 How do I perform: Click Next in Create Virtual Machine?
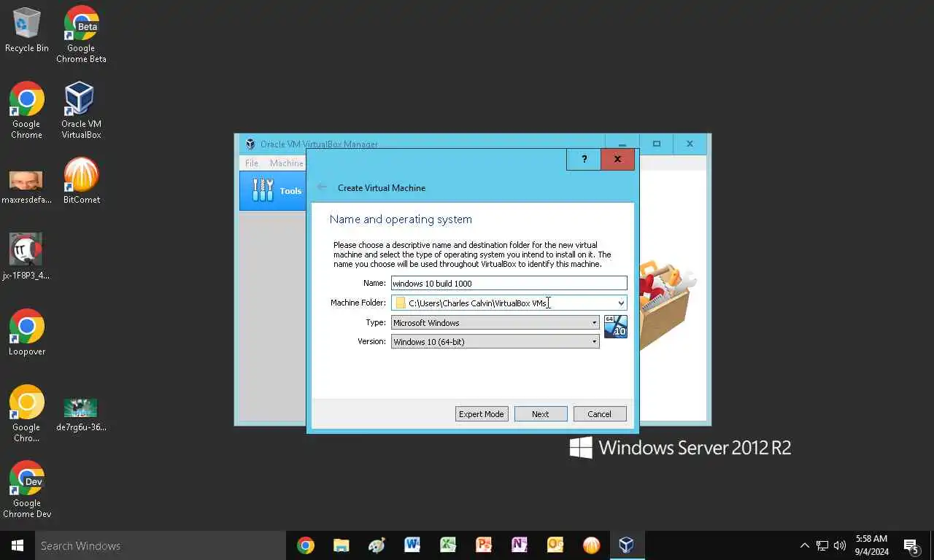pyautogui.click(x=541, y=414)
